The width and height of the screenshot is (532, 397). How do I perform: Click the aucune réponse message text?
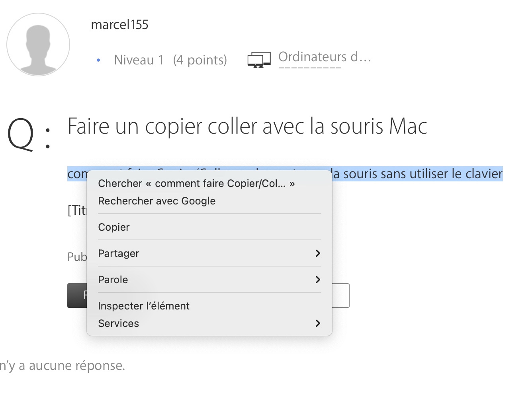pos(63,365)
